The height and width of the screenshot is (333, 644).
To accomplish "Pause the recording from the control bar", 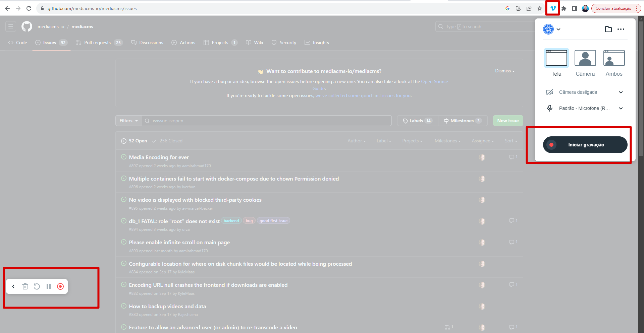I will [x=49, y=286].
